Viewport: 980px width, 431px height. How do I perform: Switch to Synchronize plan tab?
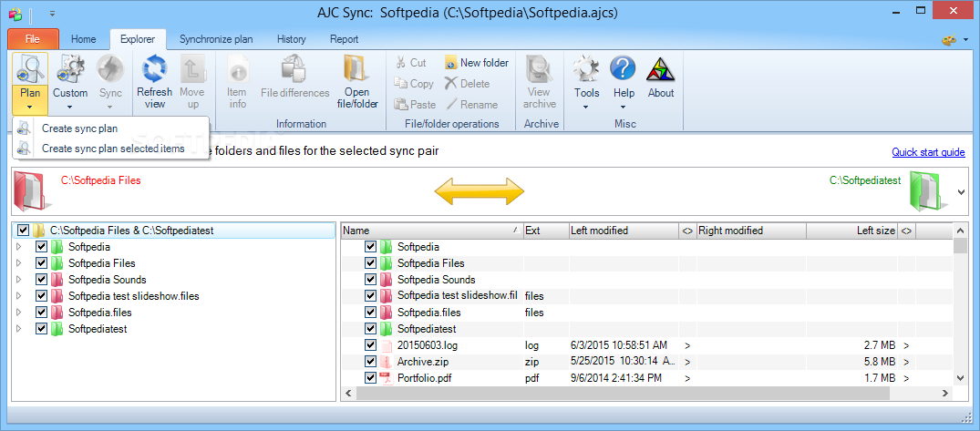point(216,39)
